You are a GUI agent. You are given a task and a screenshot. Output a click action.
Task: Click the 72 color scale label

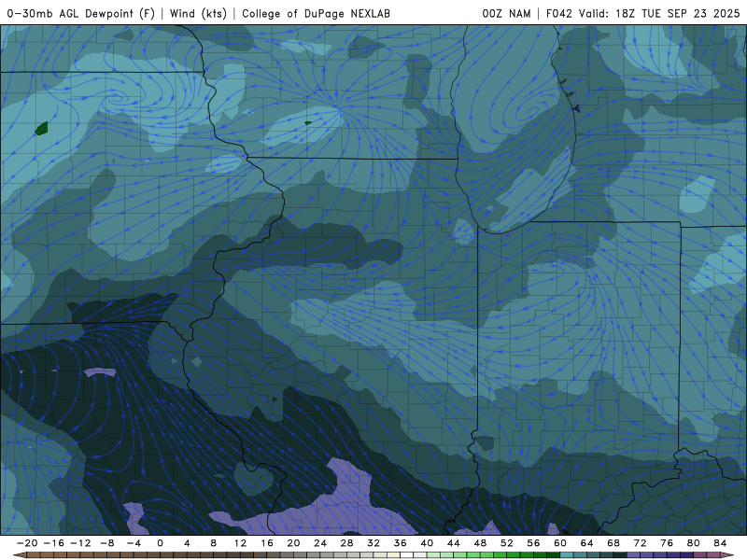click(641, 543)
